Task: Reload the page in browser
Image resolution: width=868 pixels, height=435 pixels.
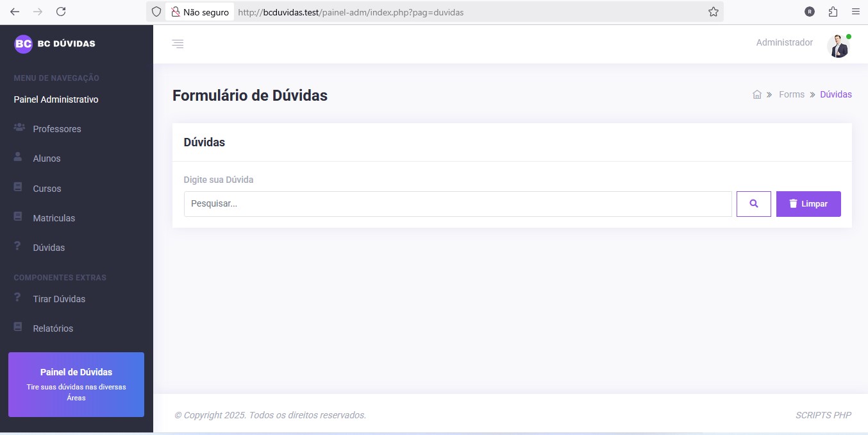Action: click(61, 12)
